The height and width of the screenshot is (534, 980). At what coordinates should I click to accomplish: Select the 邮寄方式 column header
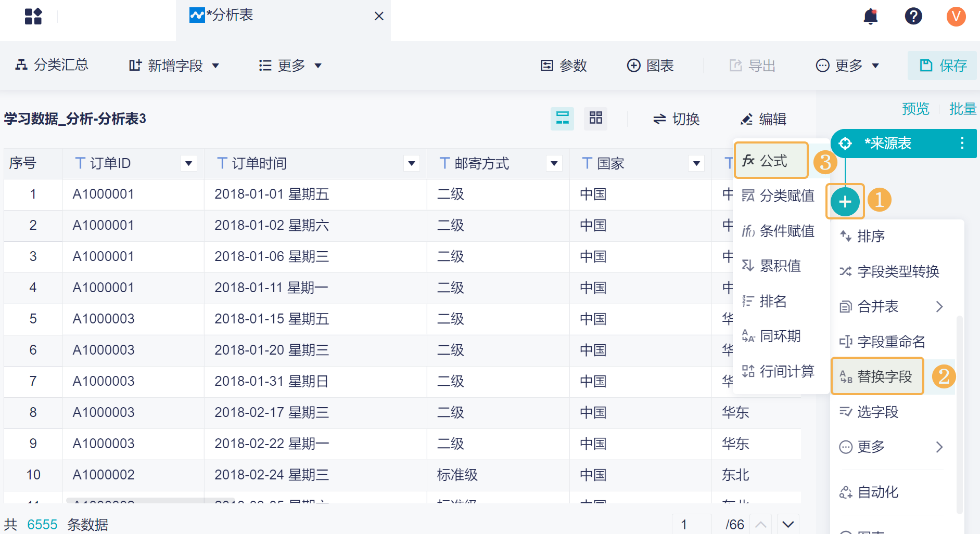coord(498,163)
